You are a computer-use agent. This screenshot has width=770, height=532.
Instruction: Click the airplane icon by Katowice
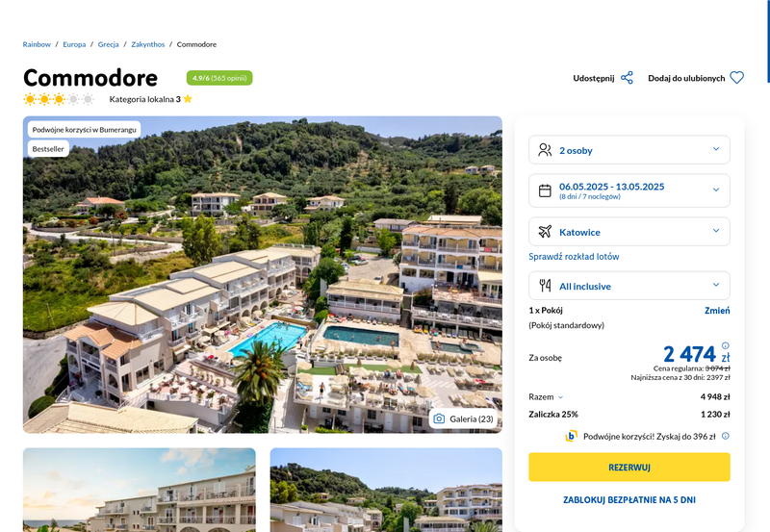(x=545, y=232)
